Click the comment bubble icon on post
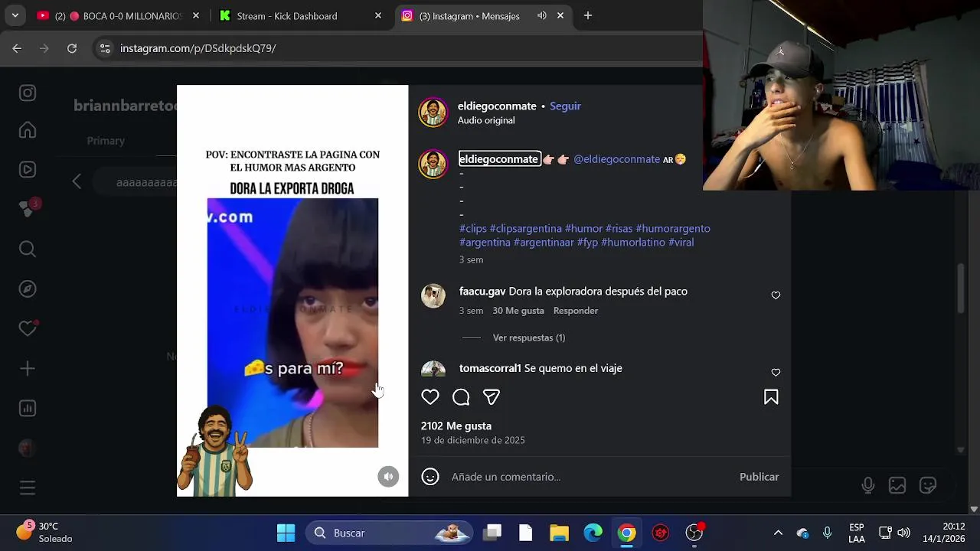Image resolution: width=980 pixels, height=551 pixels. click(x=461, y=397)
